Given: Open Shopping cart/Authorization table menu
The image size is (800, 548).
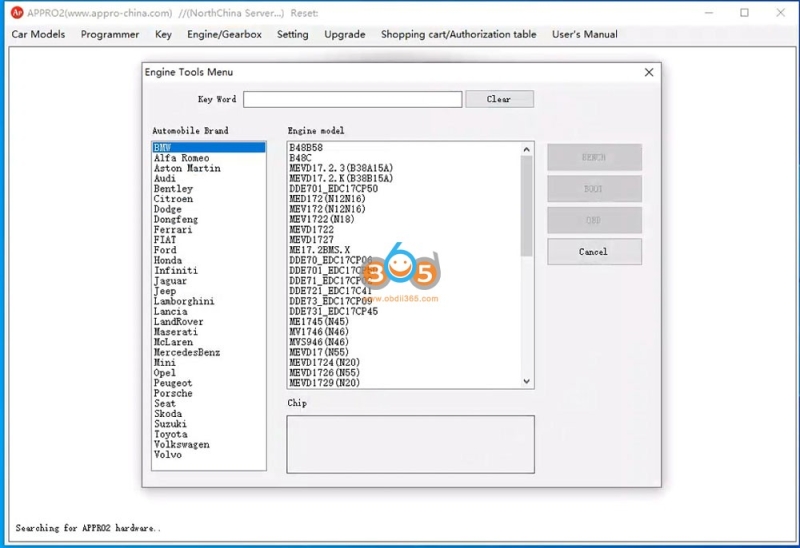Looking at the screenshot, I should pyautogui.click(x=459, y=34).
